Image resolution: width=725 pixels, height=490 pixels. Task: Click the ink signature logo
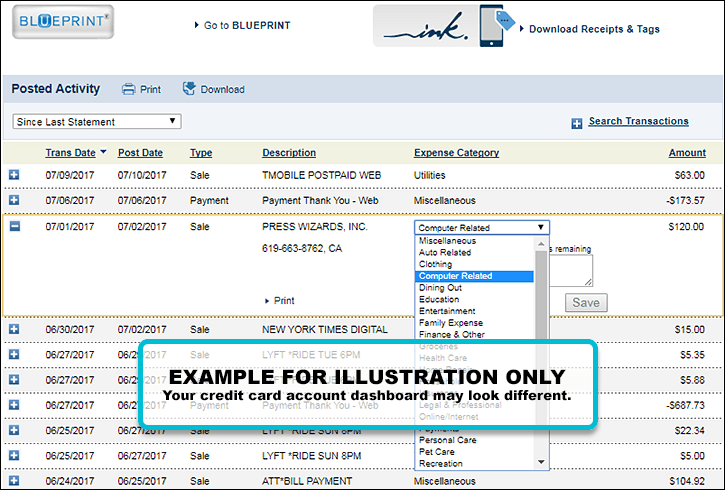tap(425, 26)
